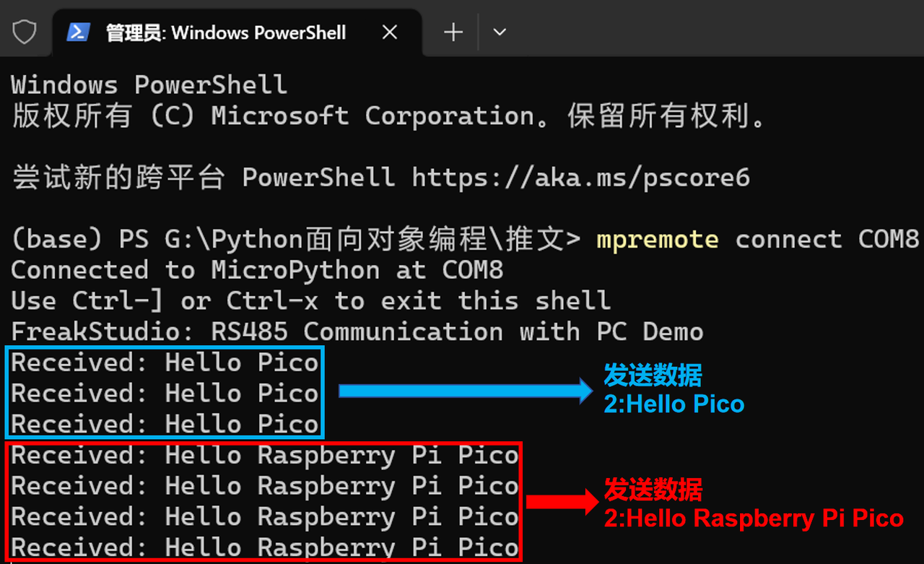Click the shield icon in title bar

25,32
